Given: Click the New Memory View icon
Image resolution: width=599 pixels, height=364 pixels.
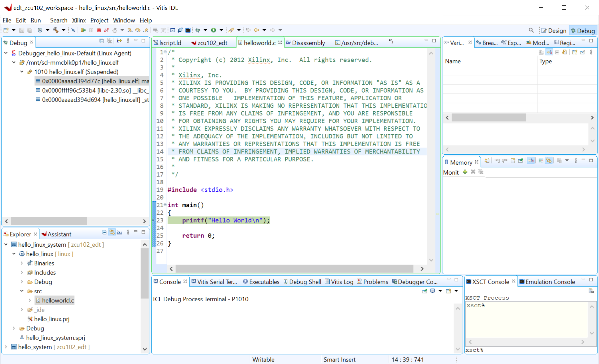Looking at the screenshot, I should tap(513, 160).
